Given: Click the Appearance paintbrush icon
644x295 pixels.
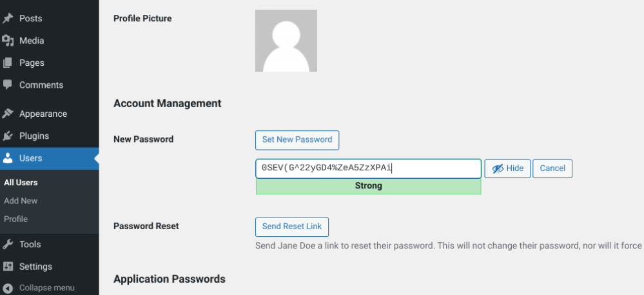Looking at the screenshot, I should [8, 114].
